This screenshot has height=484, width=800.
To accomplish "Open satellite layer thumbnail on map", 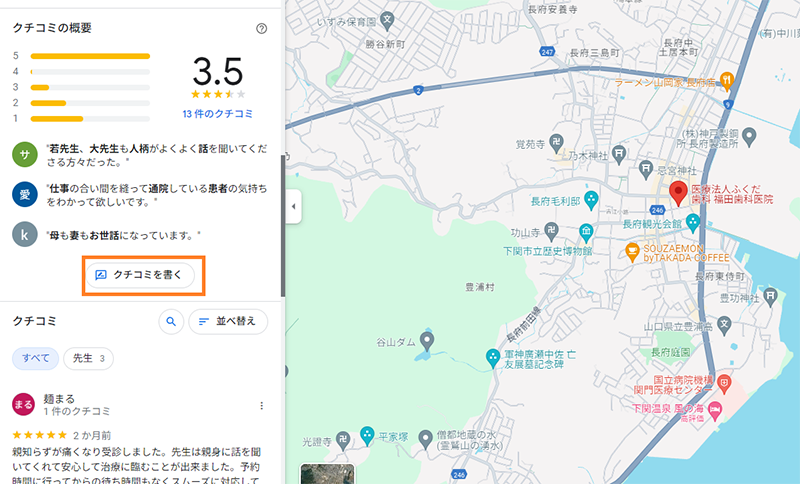I will 327,474.
